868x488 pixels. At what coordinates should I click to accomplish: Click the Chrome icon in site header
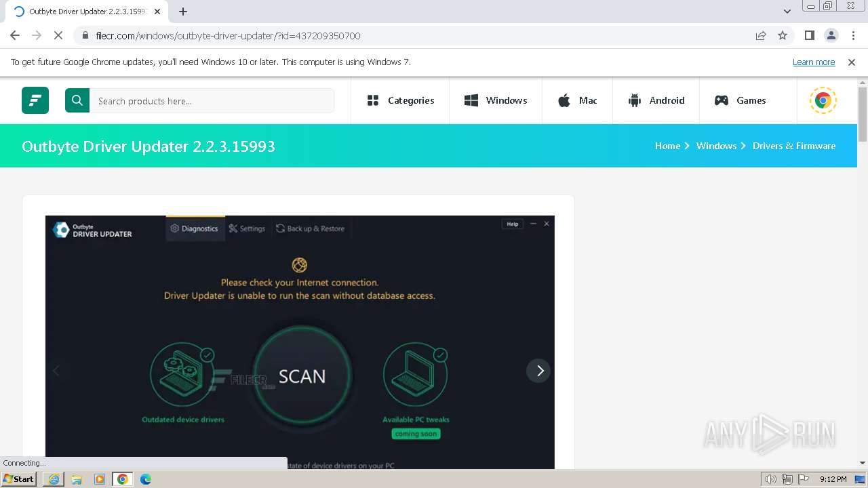pos(823,100)
